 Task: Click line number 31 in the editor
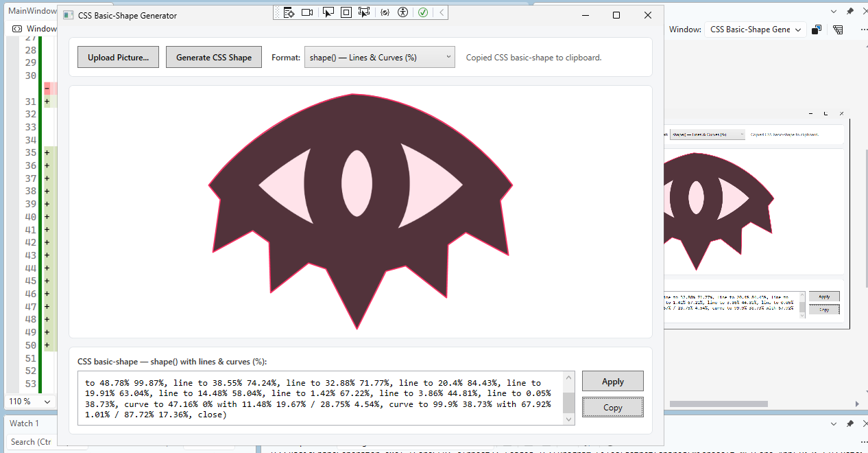coord(31,102)
